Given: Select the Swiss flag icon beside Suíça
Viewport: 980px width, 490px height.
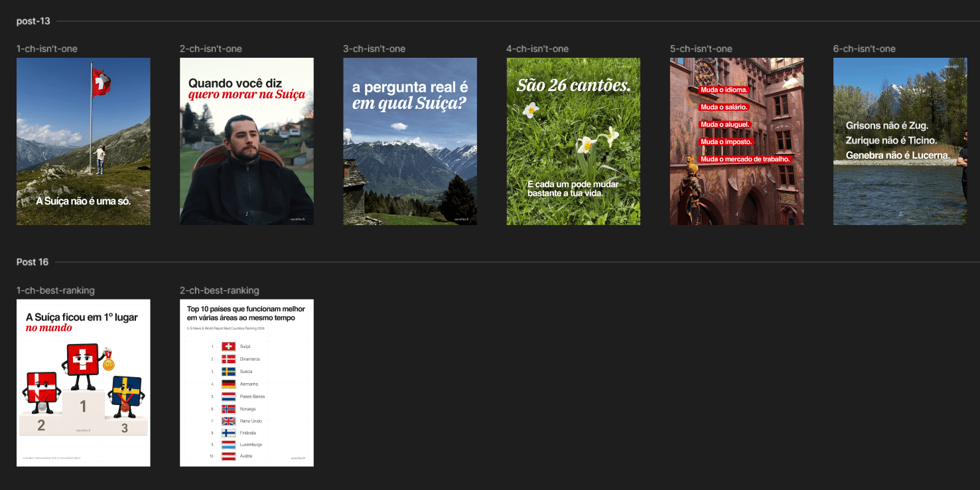Looking at the screenshot, I should click(x=228, y=347).
